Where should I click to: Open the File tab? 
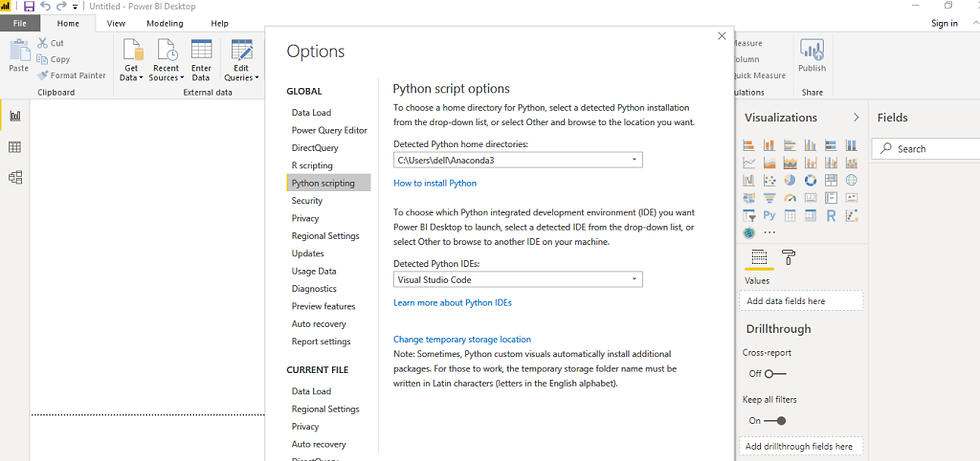pos(20,23)
